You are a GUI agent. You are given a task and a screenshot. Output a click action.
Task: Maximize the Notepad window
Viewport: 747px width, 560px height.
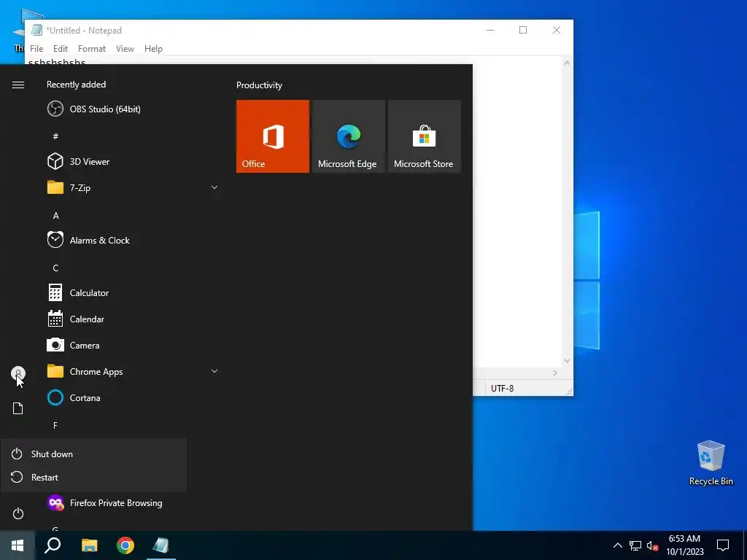pyautogui.click(x=523, y=30)
